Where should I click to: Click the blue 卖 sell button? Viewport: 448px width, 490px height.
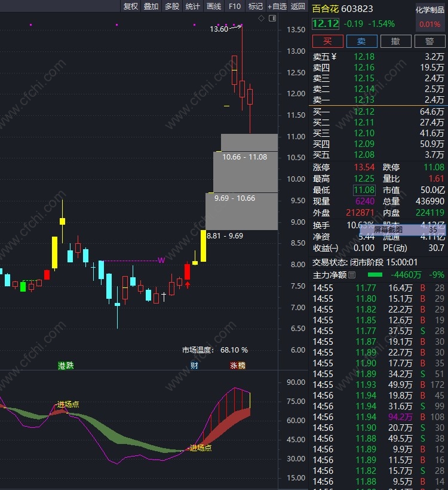point(362,41)
